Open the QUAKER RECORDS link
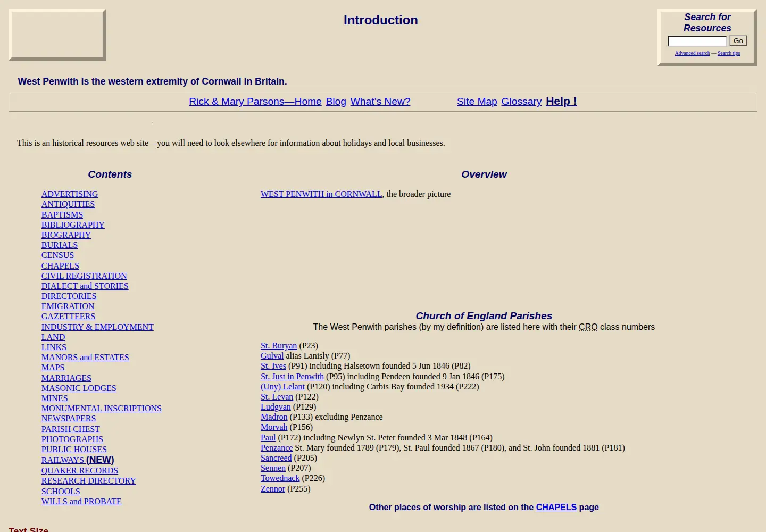Image resolution: width=766 pixels, height=532 pixels. click(x=80, y=471)
